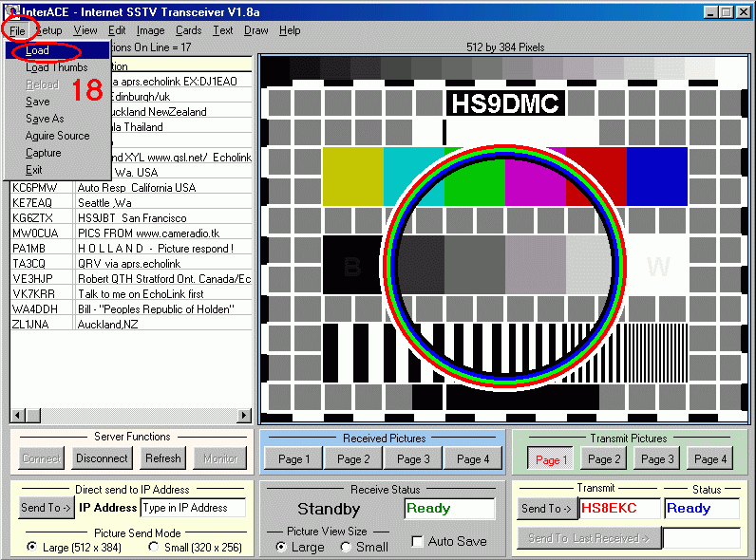Viewport: 756px width, 560px height.
Task: Minimize the InterACE window
Action: point(710,12)
